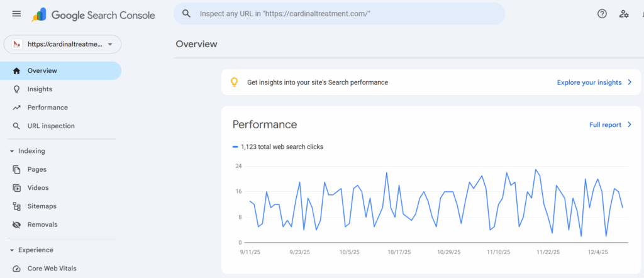This screenshot has width=644, height=278.
Task: Open Core Web Vitals report
Action: click(52, 269)
